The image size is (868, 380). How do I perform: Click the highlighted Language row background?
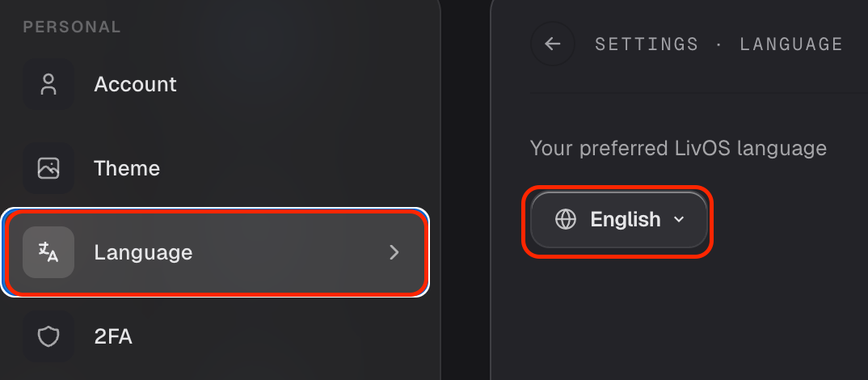tap(215, 252)
